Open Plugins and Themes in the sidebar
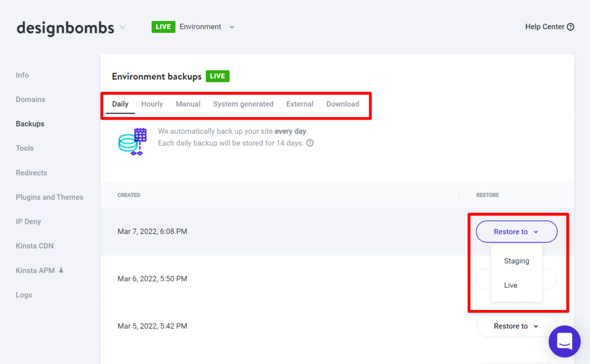Image resolution: width=590 pixels, height=364 pixels. [49, 197]
